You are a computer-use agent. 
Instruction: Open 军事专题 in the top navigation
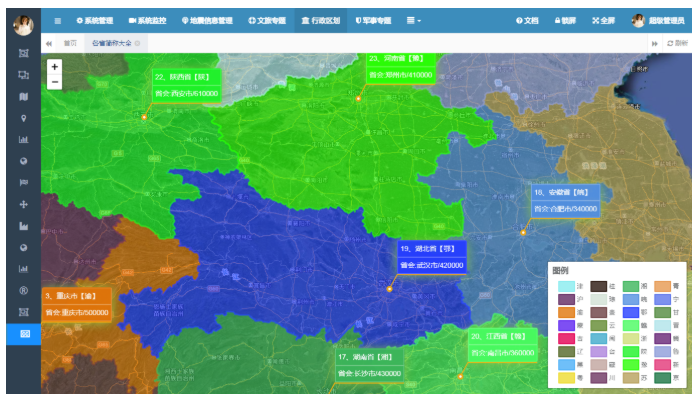click(x=373, y=21)
